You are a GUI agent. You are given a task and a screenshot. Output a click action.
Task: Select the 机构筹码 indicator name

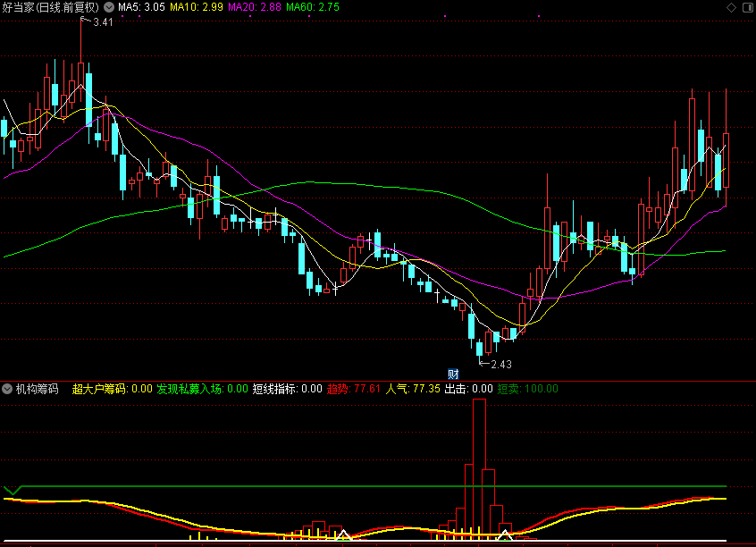[38, 389]
